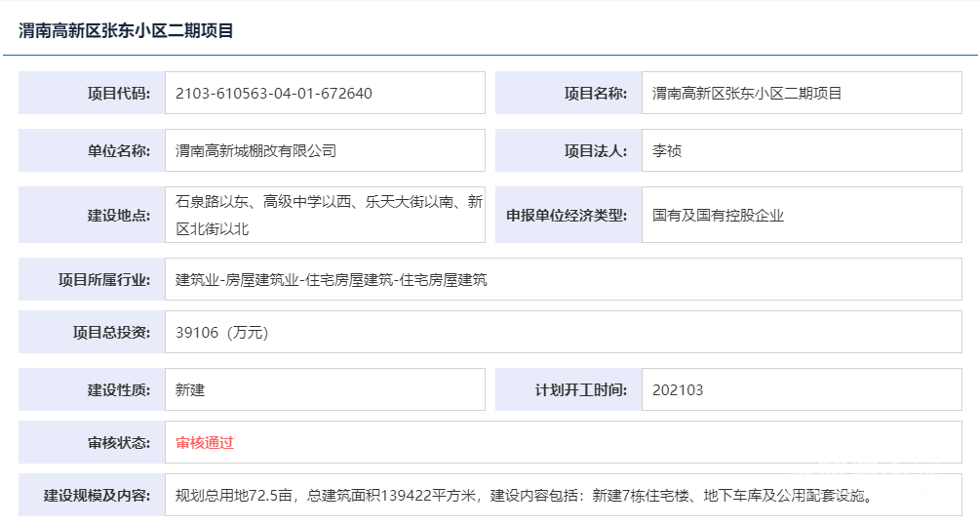Click the red 审核通过 status text
The width and height of the screenshot is (980, 526).
point(205,443)
